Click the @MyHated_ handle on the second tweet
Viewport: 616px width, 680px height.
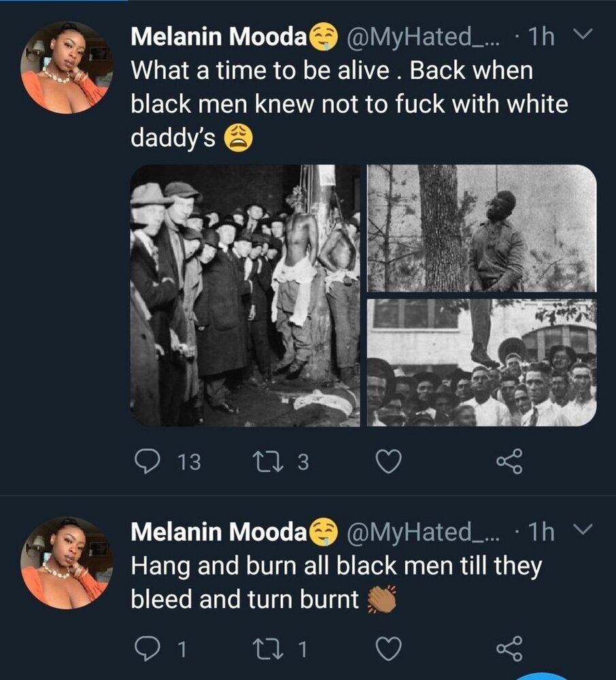click(424, 533)
